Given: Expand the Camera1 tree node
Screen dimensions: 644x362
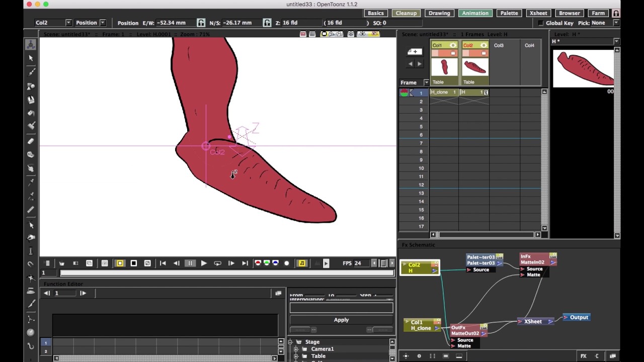Looking at the screenshot, I should click(296, 349).
